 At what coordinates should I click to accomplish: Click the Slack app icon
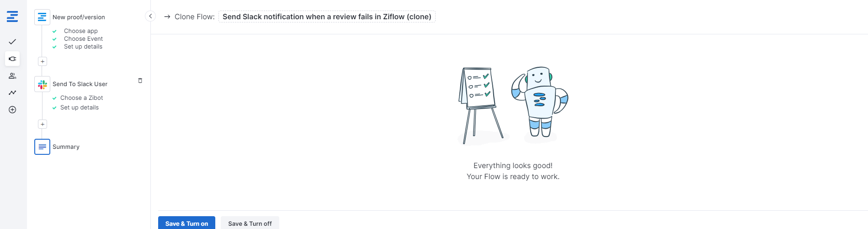pos(43,84)
